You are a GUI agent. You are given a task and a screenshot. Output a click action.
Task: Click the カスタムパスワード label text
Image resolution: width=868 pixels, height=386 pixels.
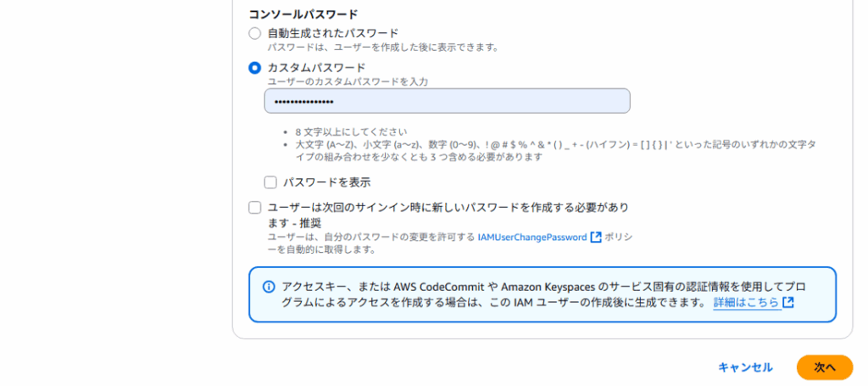(316, 68)
